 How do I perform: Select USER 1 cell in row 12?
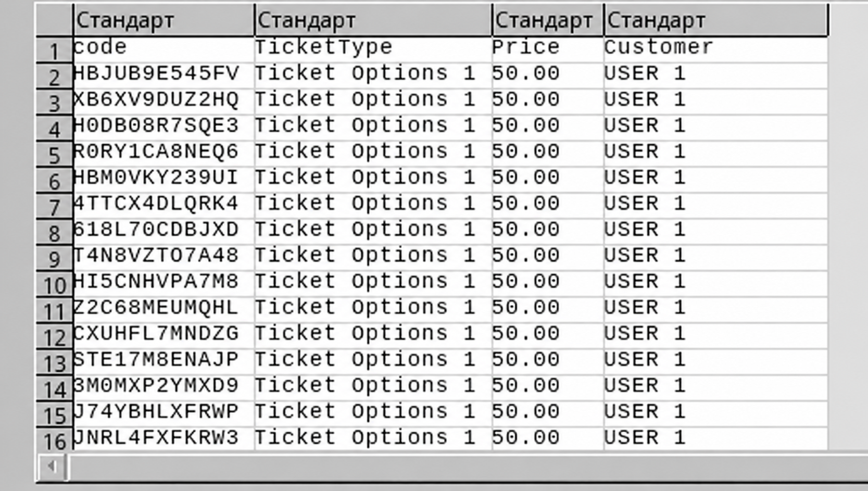point(715,336)
